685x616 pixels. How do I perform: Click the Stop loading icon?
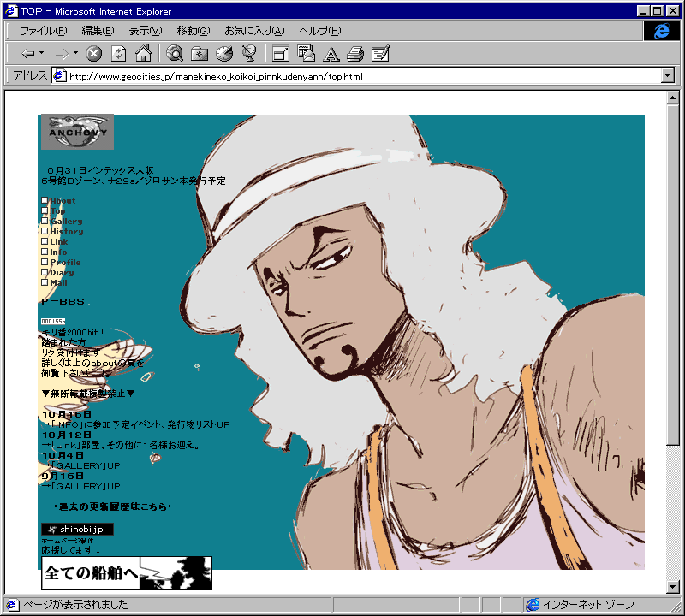(93, 54)
